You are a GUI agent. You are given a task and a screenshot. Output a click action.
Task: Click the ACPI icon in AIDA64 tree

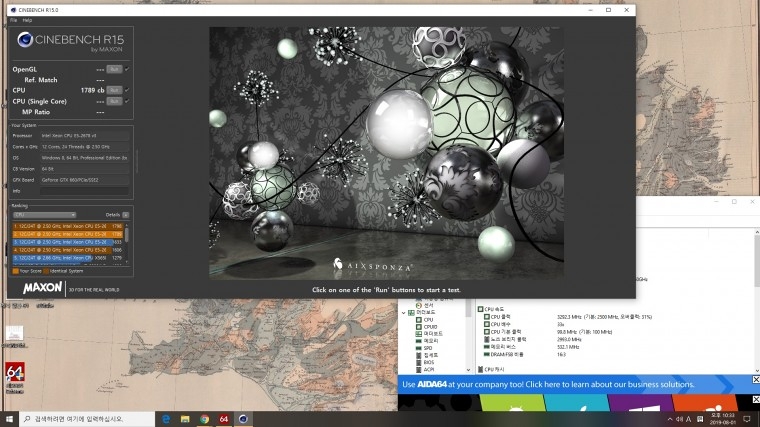[x=419, y=369]
